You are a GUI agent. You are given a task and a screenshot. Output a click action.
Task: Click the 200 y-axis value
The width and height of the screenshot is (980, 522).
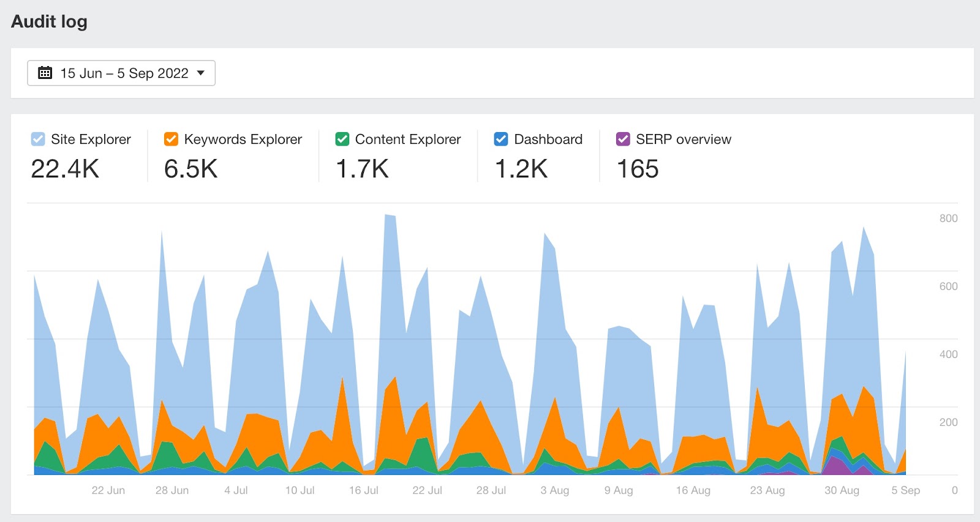point(949,422)
